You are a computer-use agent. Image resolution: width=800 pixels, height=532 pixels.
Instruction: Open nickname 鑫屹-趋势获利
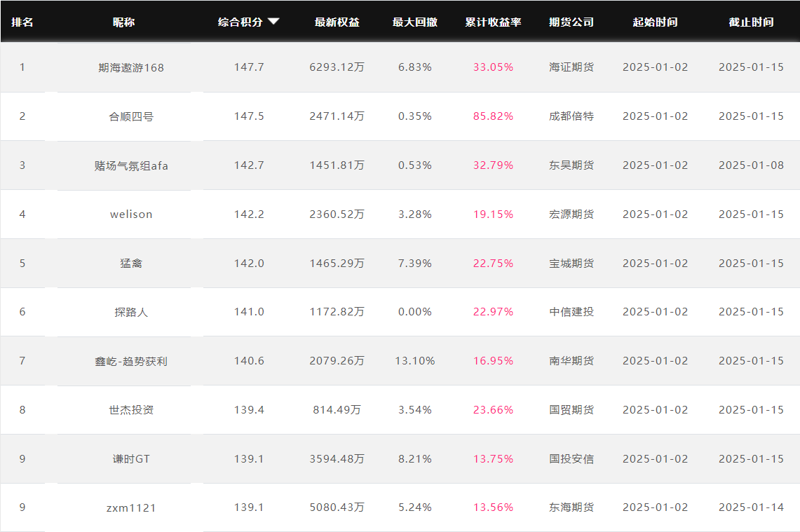coord(131,361)
